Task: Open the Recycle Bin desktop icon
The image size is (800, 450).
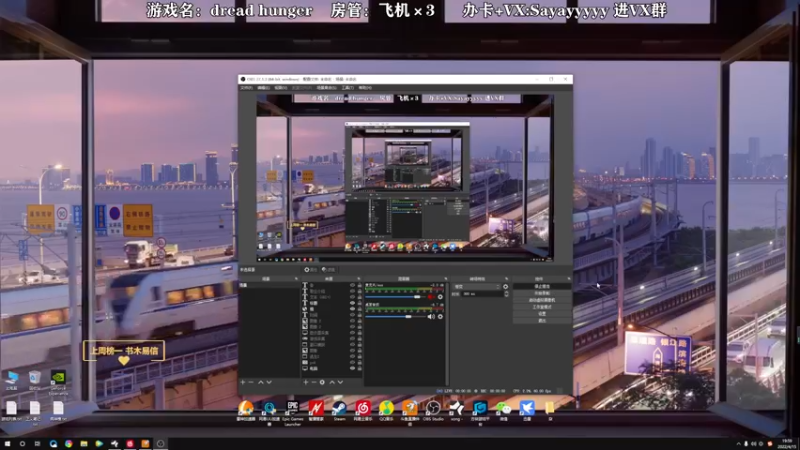Action: (35, 380)
